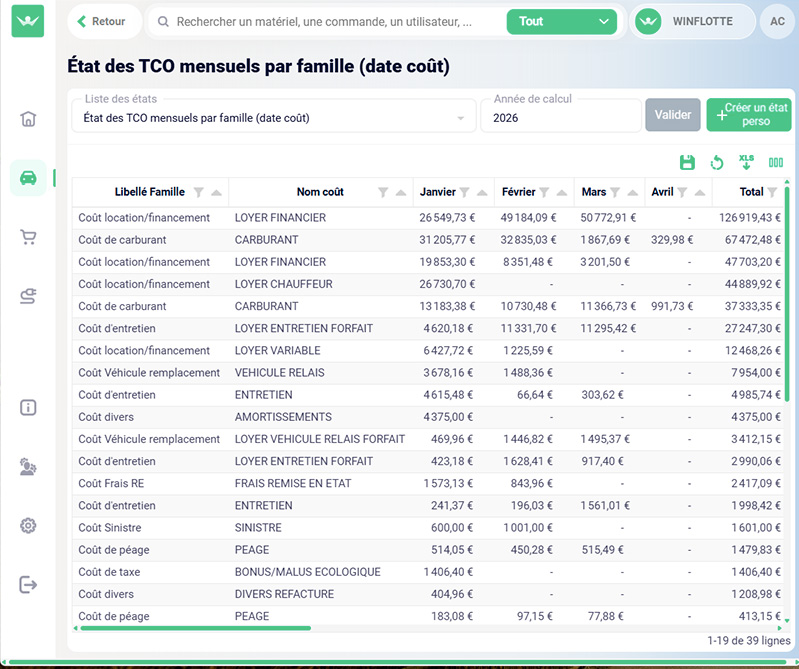
Task: Open the shopping cart icon in sidebar
Action: [x=28, y=237]
